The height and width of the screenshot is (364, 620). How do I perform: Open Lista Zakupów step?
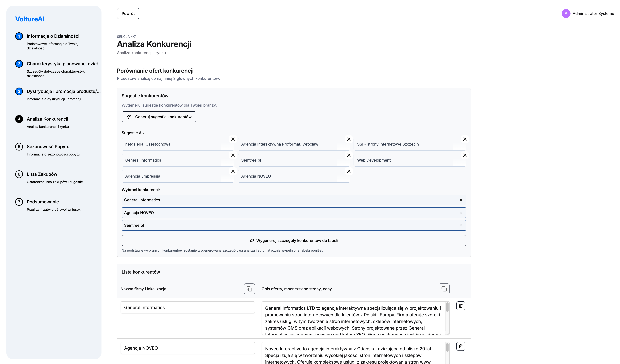tap(42, 174)
